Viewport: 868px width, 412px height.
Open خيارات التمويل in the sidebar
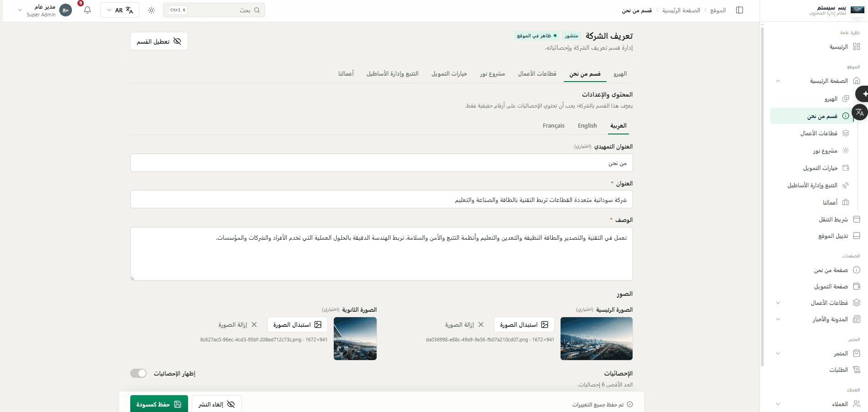point(826,168)
